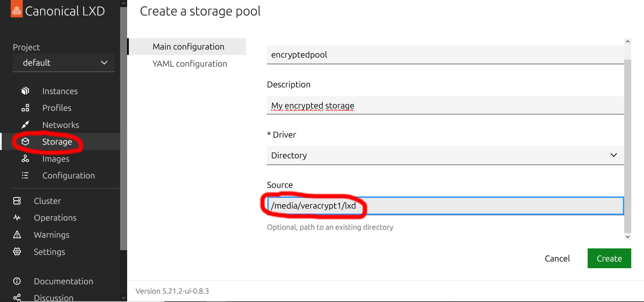
Task: Click the Description input field
Action: tap(445, 105)
